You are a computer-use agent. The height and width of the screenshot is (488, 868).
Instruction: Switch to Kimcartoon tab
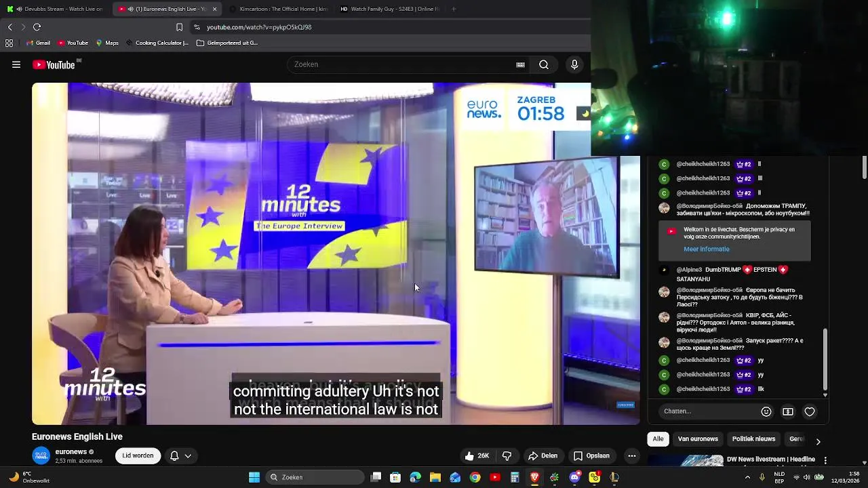[x=277, y=9]
